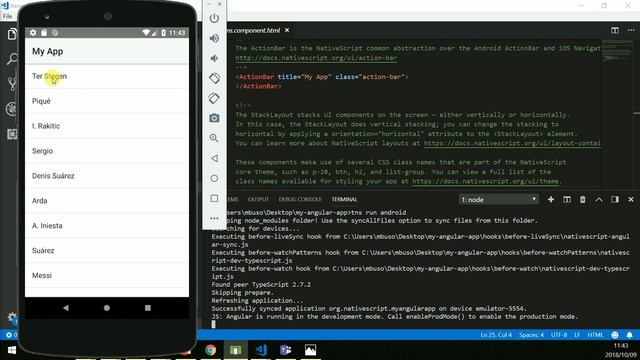Click emulator toolbar overview square icon
The image size is (640, 360).
[x=214, y=198]
